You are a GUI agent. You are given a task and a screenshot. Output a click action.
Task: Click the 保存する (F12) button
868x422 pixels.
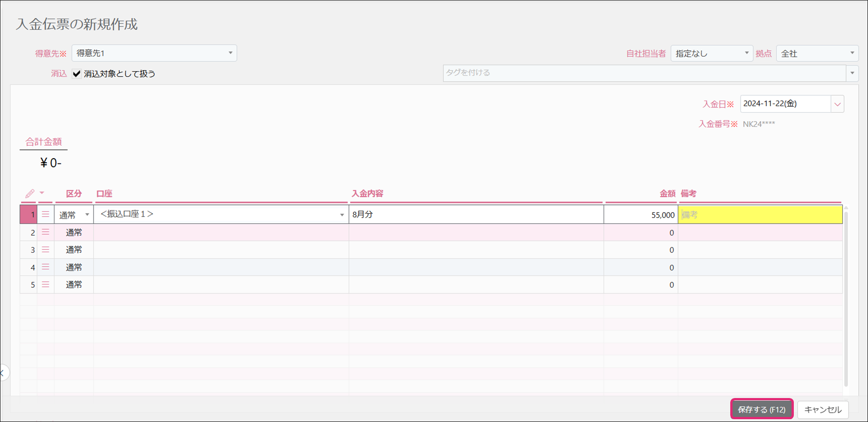[762, 409]
